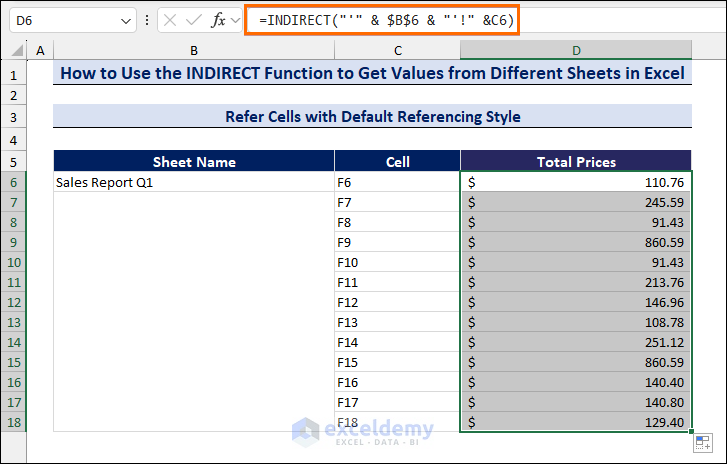The width and height of the screenshot is (727, 464).
Task: Click the Total Prices header cell
Action: [x=576, y=161]
